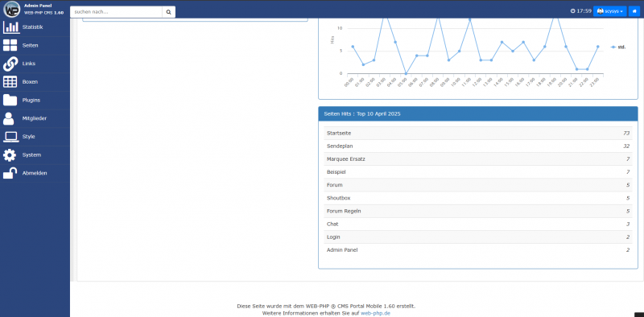Viewport: 644px width, 317px height.
Task: Click the Mitglieder menu label
Action: tap(35, 118)
